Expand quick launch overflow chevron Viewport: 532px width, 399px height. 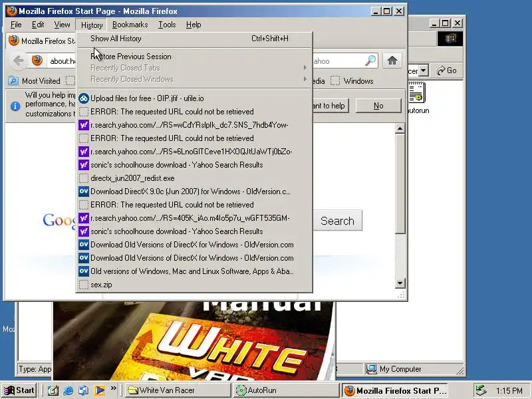tap(113, 388)
